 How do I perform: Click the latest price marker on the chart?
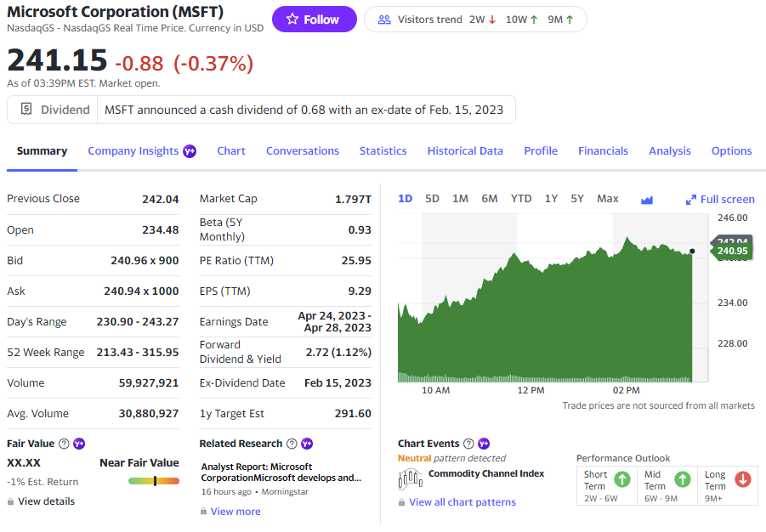693,250
